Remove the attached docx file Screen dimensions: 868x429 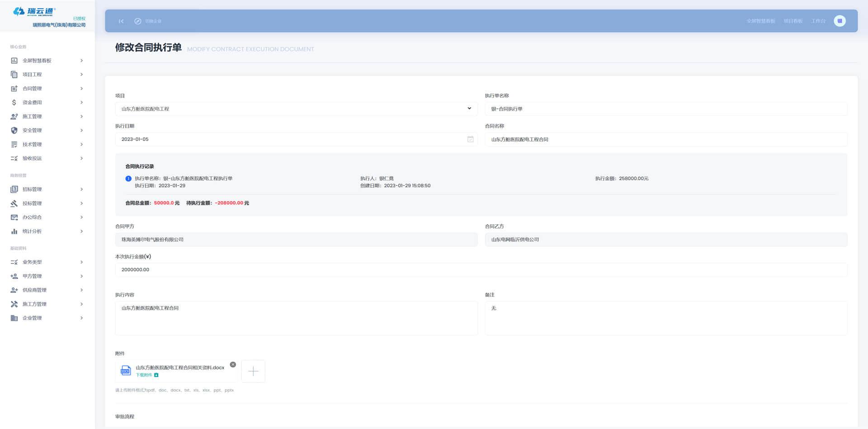[x=233, y=364]
